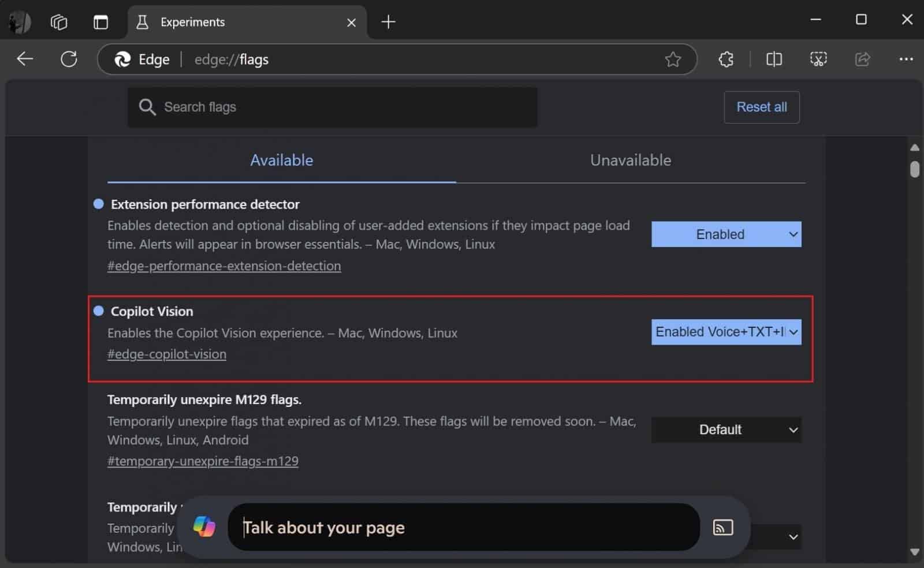This screenshot has width=924, height=568.
Task: Follow the #edge-copilot-vision link
Action: 167,354
